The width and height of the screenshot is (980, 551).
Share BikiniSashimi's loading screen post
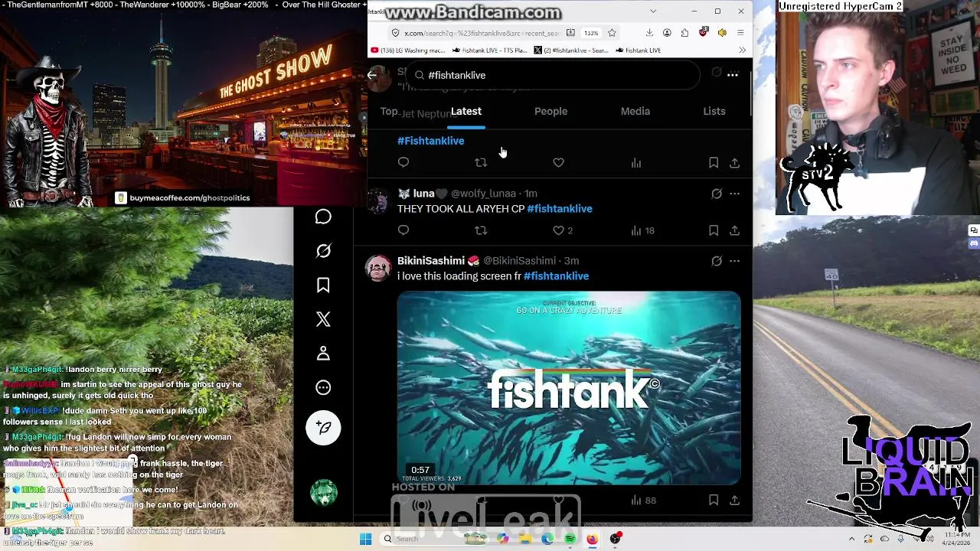pos(734,500)
